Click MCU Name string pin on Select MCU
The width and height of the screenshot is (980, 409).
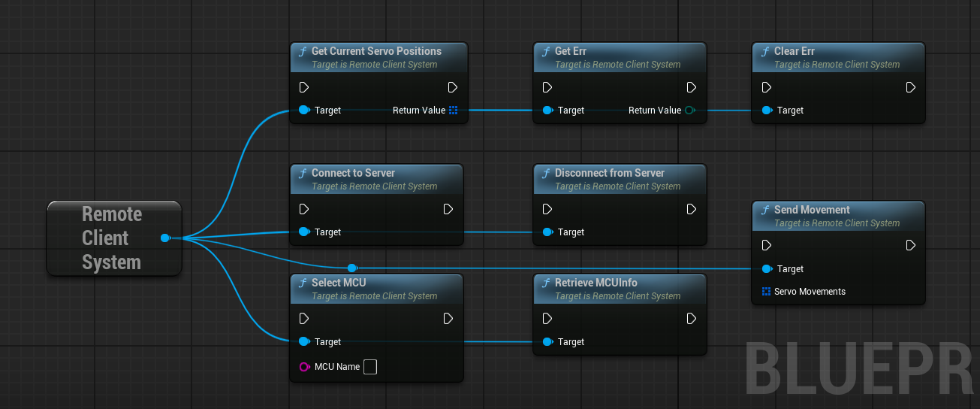tap(304, 367)
